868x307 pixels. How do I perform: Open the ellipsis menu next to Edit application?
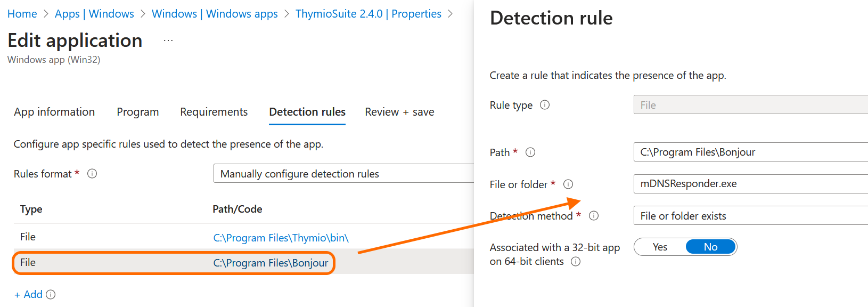pyautogui.click(x=168, y=41)
